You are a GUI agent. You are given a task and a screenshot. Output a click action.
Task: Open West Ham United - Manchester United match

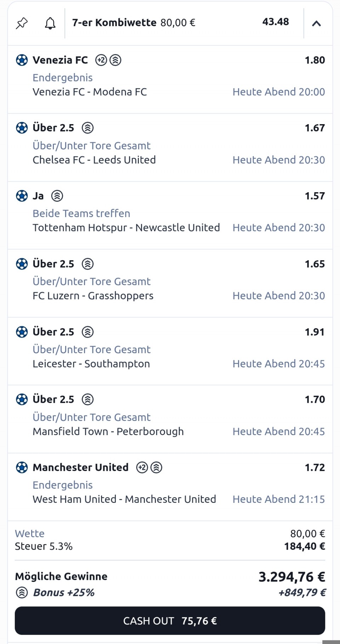124,499
